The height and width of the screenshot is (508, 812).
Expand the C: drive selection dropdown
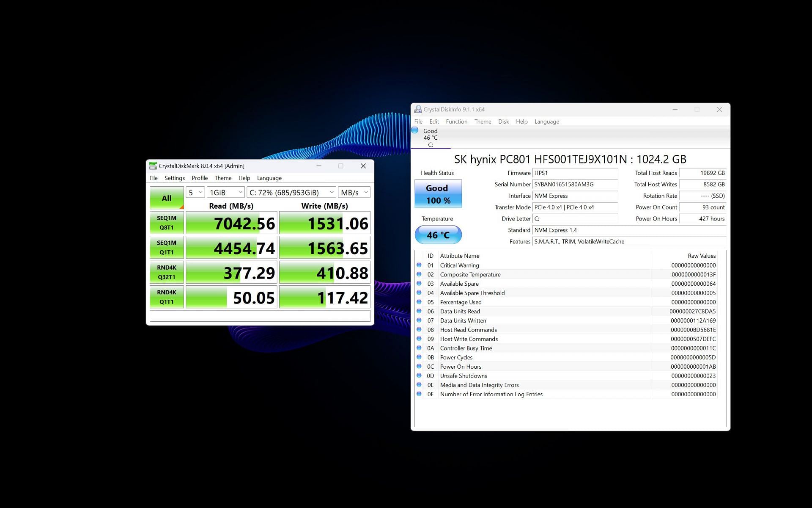291,193
